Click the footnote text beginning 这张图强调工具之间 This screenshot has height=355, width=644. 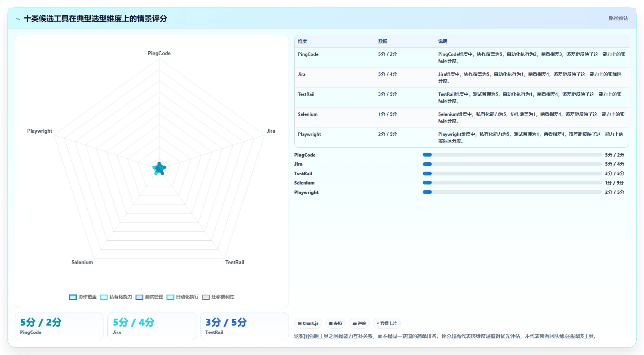tap(446, 336)
